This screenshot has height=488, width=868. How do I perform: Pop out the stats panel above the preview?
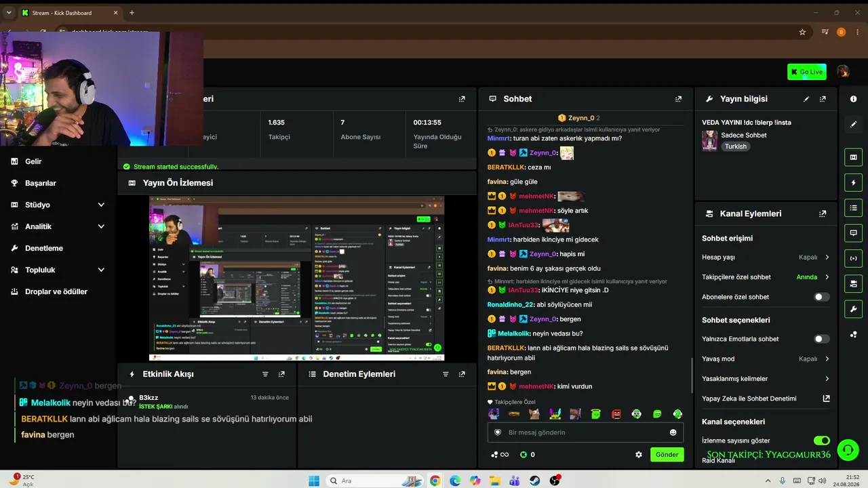click(x=462, y=99)
